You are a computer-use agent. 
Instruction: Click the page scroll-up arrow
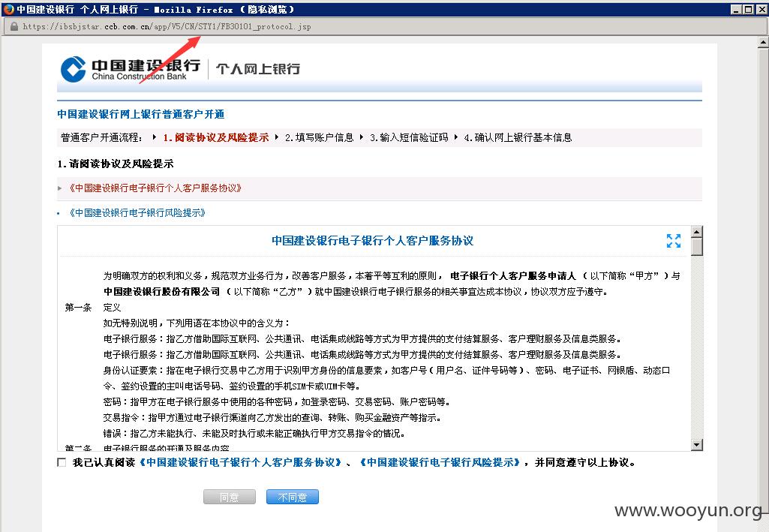tap(763, 43)
